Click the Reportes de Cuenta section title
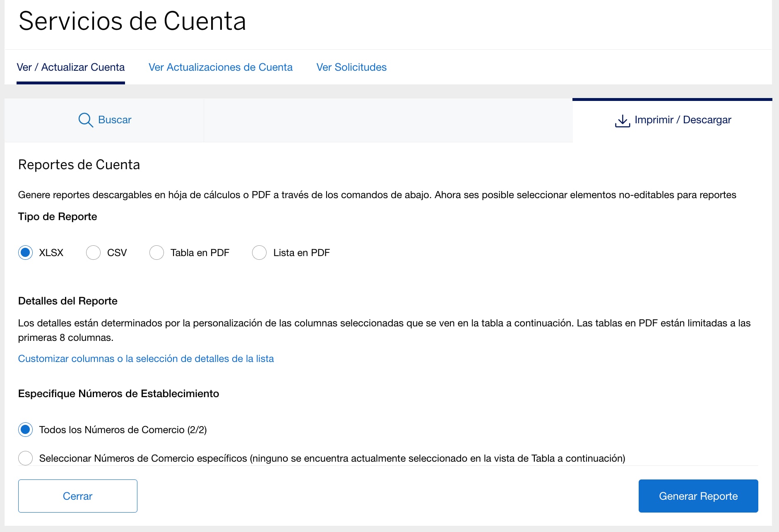The width and height of the screenshot is (779, 532). [x=79, y=164]
